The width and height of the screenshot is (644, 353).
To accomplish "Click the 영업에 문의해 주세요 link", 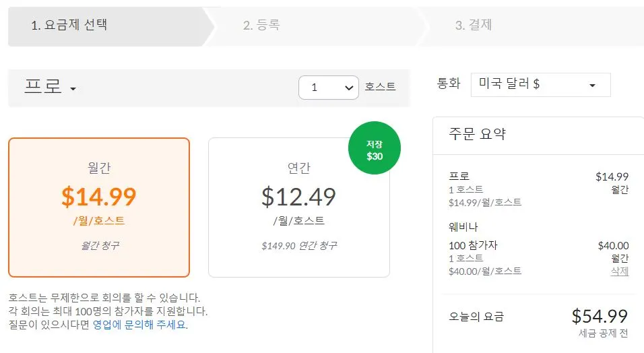I will (140, 325).
